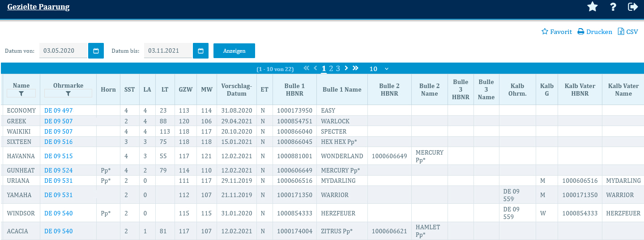Open calendar picker for Datum von
The height and width of the screenshot is (240, 644).
pyautogui.click(x=96, y=51)
